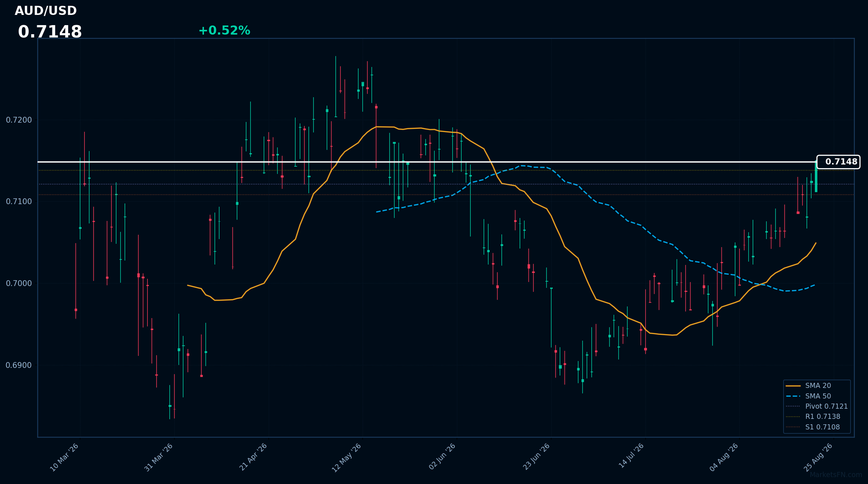Screen dimensions: 868x484
Task: Click the +0.52% change figure
Action: pyautogui.click(x=224, y=31)
